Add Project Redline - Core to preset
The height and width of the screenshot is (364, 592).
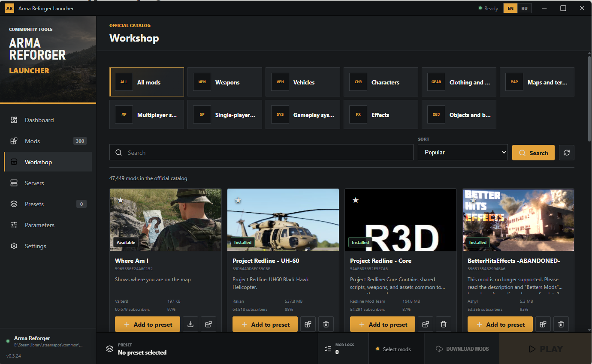point(383,324)
